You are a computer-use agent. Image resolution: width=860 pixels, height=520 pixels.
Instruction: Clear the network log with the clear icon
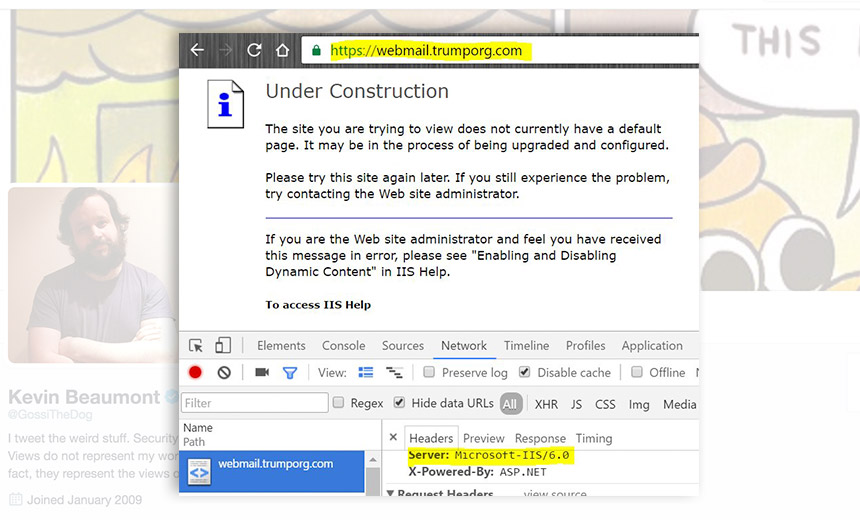(x=224, y=372)
